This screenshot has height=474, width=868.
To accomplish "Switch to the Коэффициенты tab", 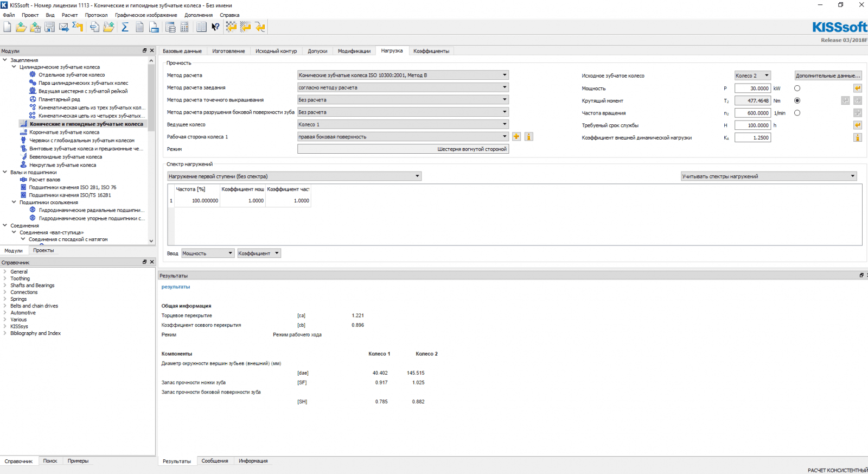I will tap(431, 51).
